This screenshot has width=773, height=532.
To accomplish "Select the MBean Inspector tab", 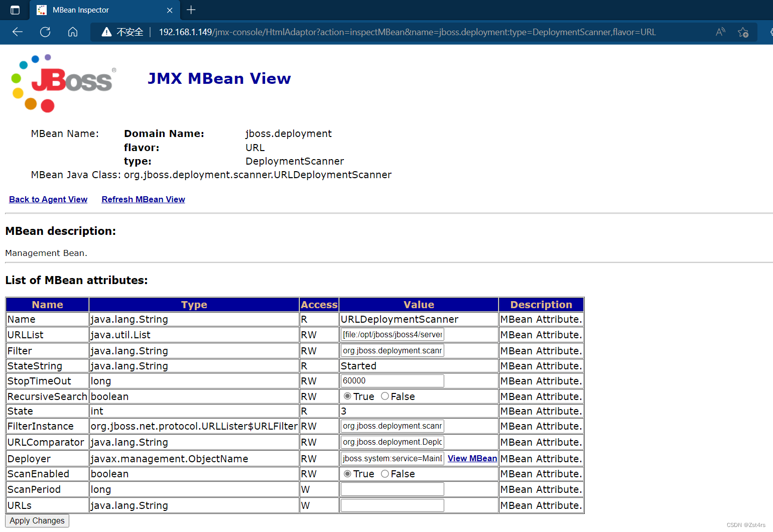I will 105,10.
